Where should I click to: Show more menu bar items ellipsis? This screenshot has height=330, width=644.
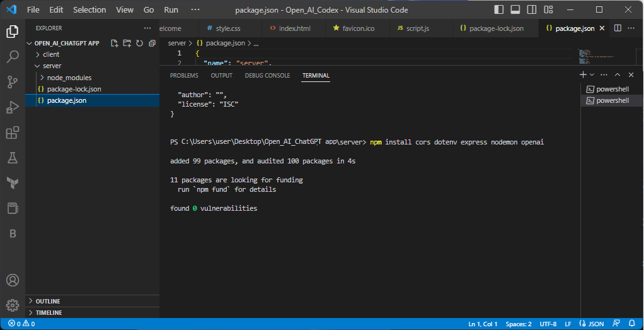tap(195, 9)
